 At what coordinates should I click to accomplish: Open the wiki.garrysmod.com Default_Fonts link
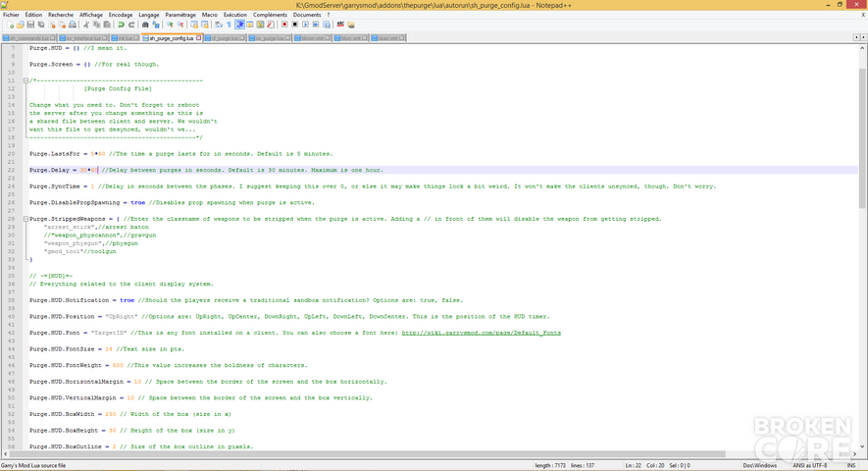(481, 333)
